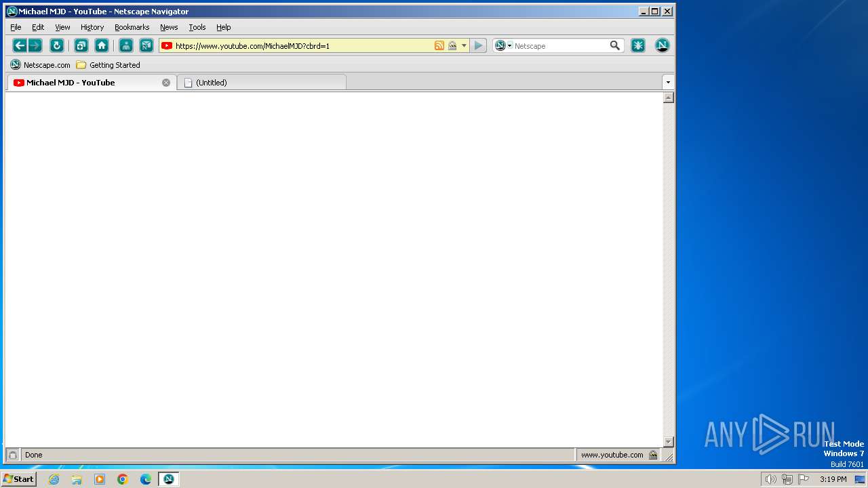Launch Internet Explorer from the taskbar
The width and height of the screenshot is (868, 488).
(x=54, y=479)
